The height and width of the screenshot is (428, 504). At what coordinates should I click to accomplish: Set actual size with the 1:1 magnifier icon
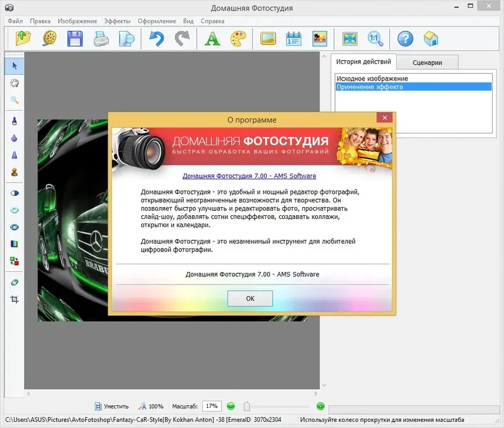pos(375,38)
